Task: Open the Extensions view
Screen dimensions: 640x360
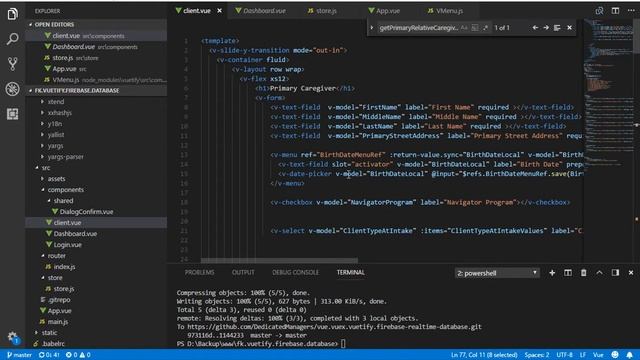Action: pos(12,114)
